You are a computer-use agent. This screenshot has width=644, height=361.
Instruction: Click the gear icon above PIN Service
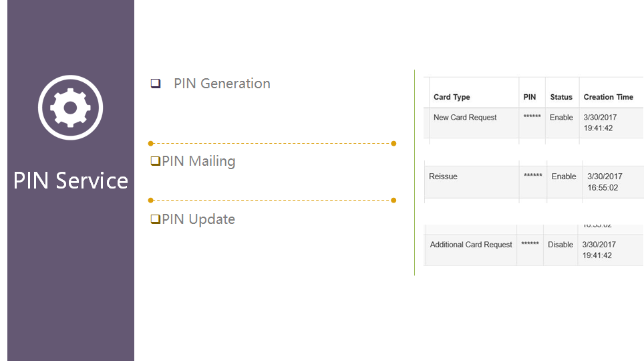point(70,107)
